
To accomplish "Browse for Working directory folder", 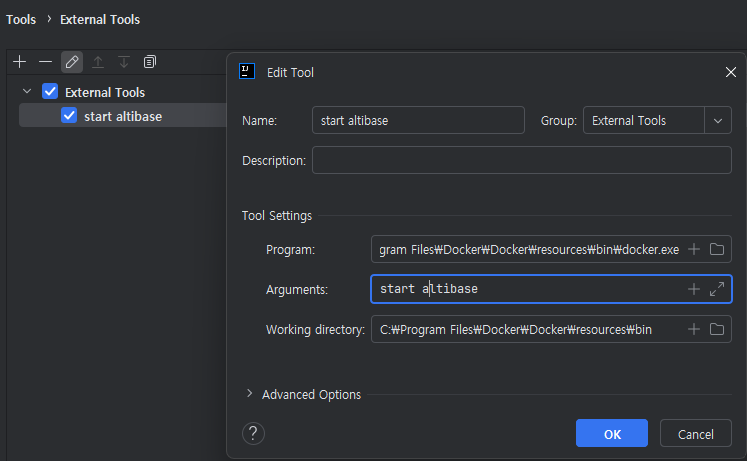I will pos(717,329).
